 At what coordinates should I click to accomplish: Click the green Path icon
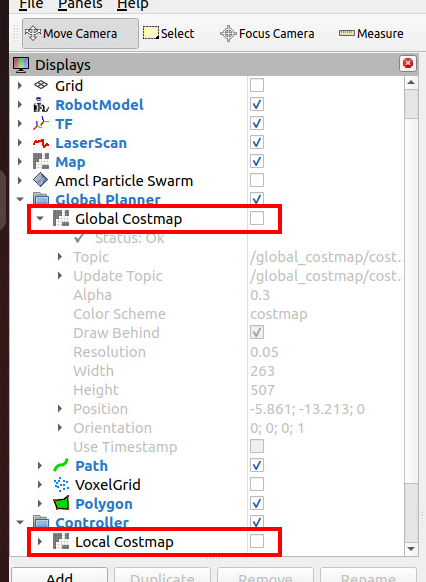pos(61,465)
